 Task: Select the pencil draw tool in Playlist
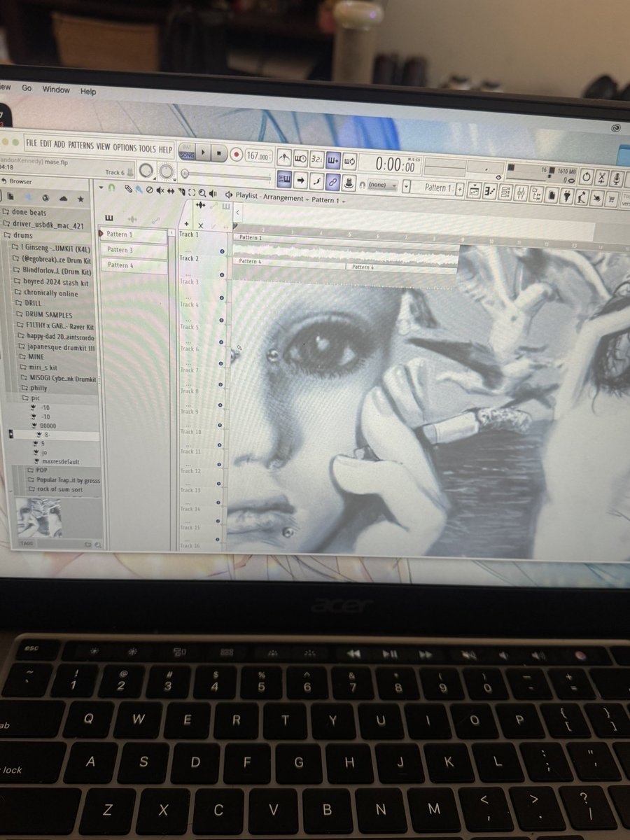click(x=128, y=189)
